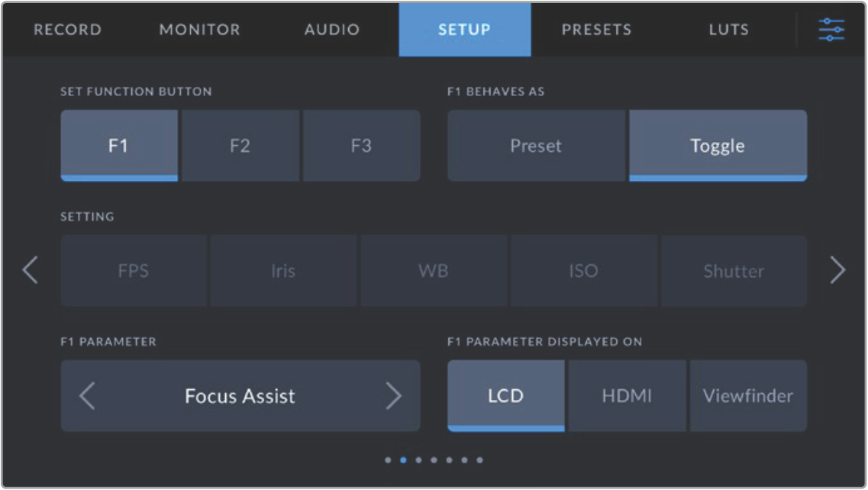Switch to the RECORD tab
This screenshot has height=490, width=868.
pos(67,30)
